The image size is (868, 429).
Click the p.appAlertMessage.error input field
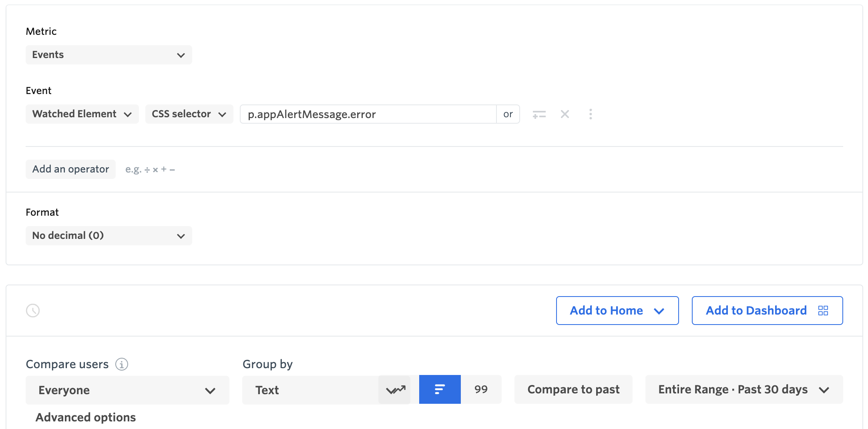(368, 114)
